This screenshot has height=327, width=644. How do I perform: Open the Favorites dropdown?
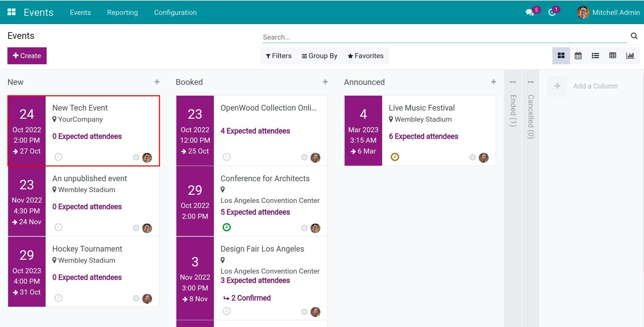366,56
